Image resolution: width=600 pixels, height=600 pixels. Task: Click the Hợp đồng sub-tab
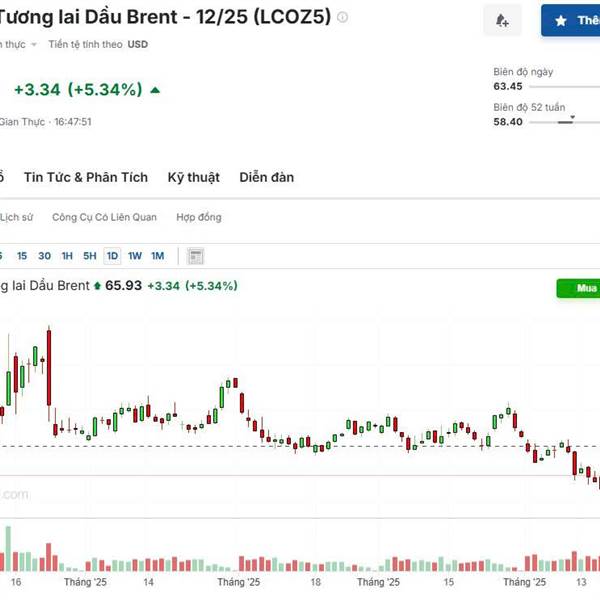click(198, 217)
